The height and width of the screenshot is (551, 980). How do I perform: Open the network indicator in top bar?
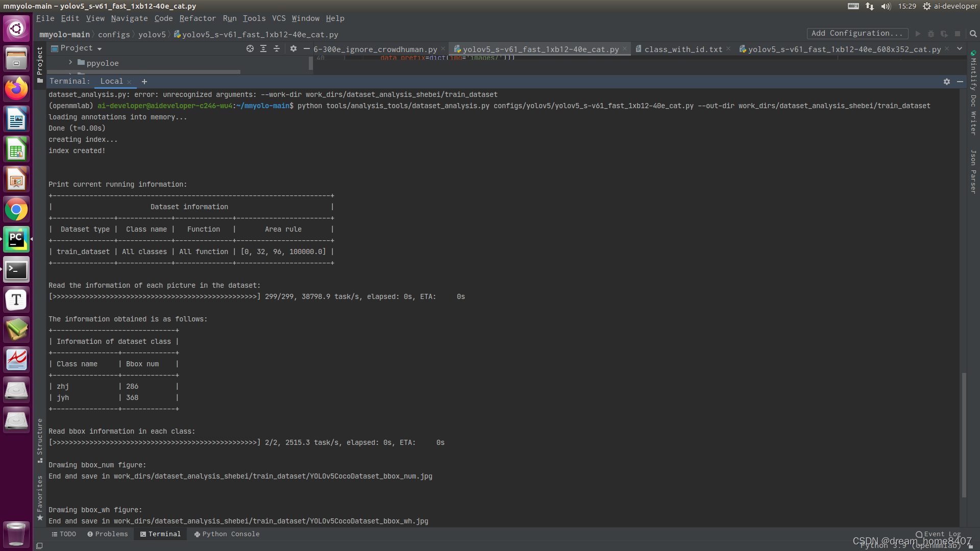coord(870,6)
